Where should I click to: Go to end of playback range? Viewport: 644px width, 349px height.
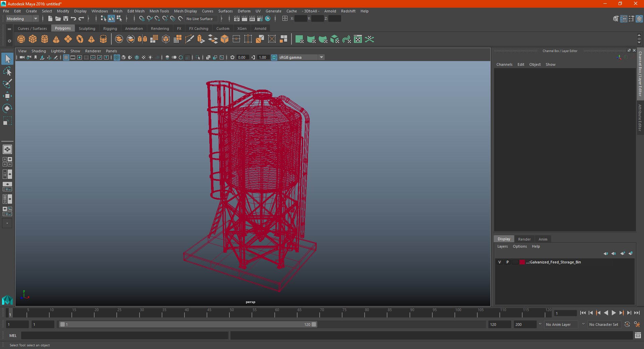point(637,313)
